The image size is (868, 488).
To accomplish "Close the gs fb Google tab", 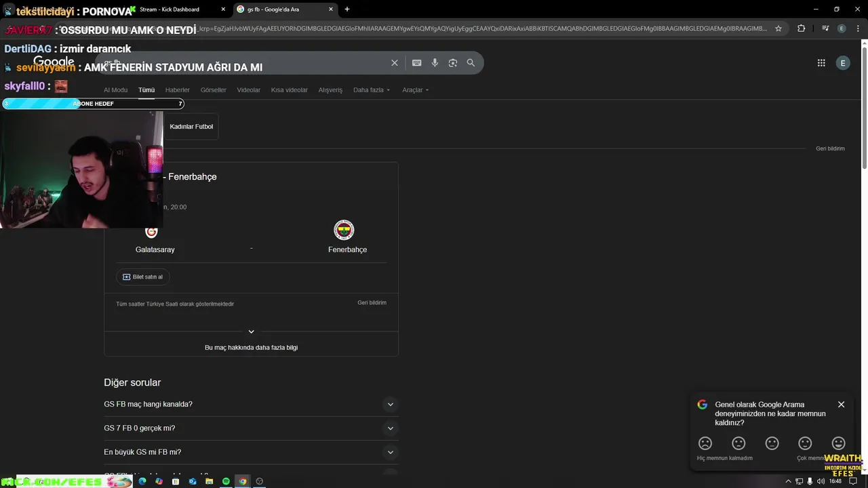I will 331,9.
